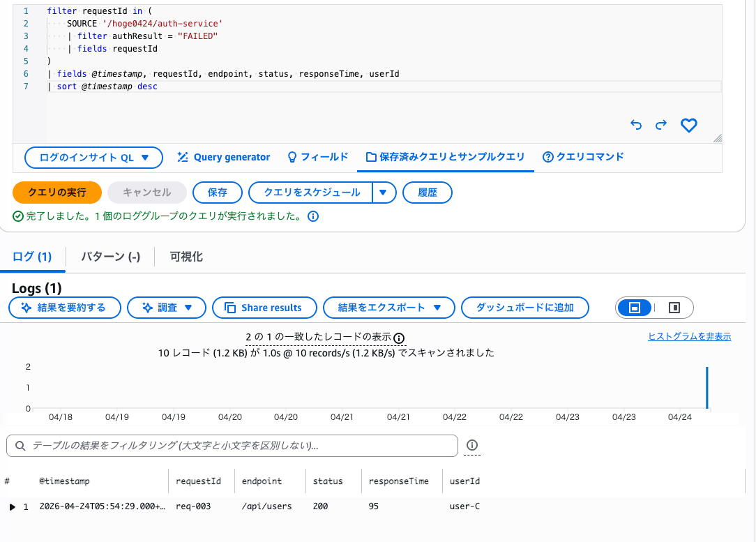
Task: Switch to the full-width layout view toggle
Action: [634, 308]
